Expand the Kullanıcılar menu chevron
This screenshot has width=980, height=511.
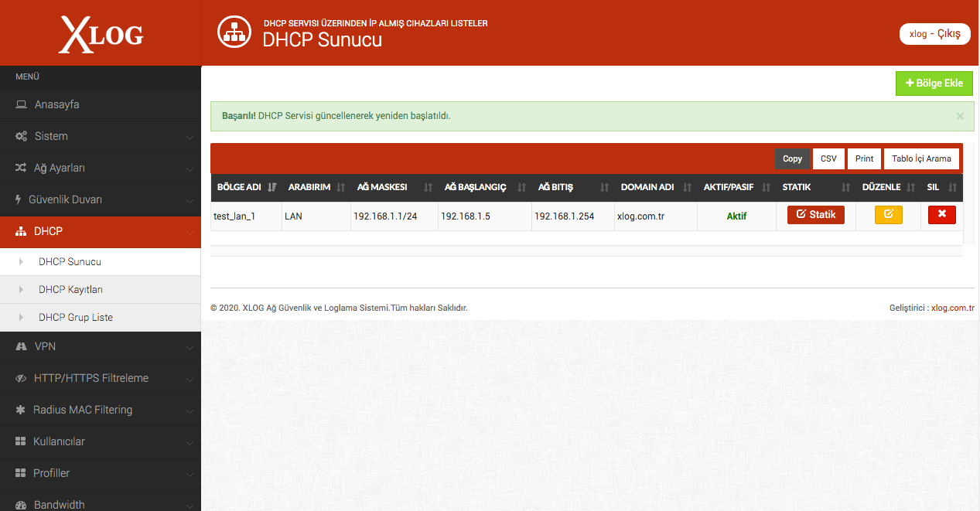pyautogui.click(x=190, y=442)
